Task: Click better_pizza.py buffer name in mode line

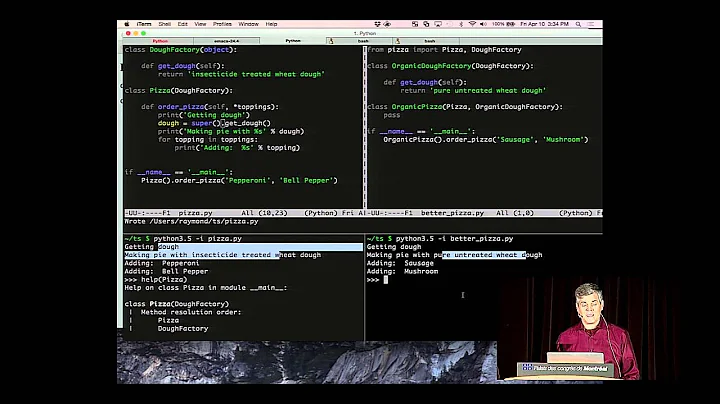Action: (x=452, y=213)
